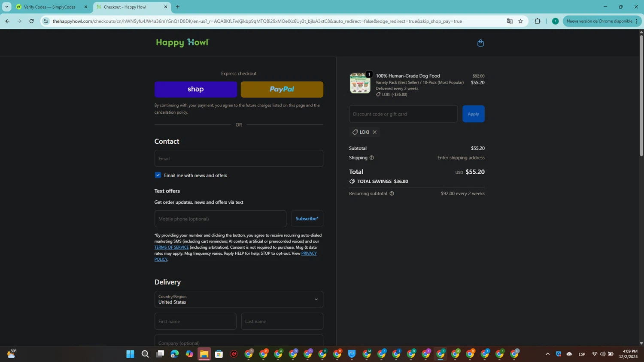Open the tab search dropdown arrow
Image resolution: width=644 pixels, height=362 pixels.
coord(6,7)
